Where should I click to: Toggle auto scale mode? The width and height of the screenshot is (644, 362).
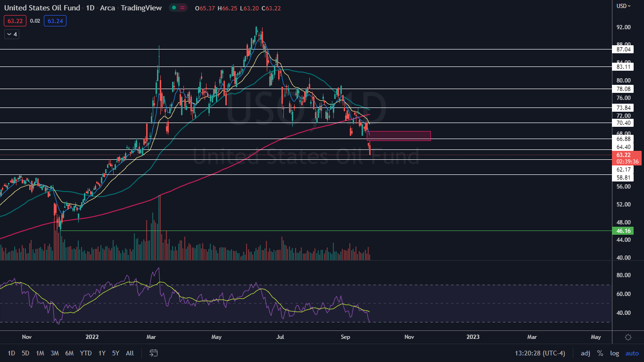[632, 353]
